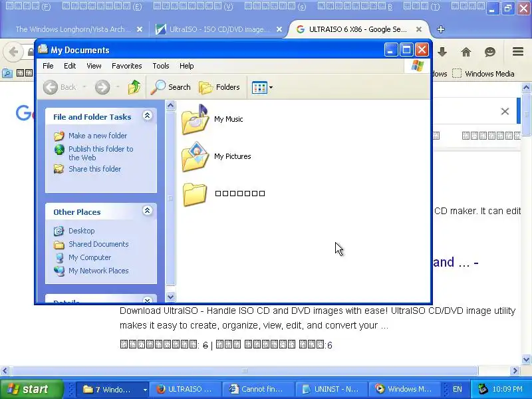Open the My Pictures folder
The image size is (532, 399).
tap(217, 156)
